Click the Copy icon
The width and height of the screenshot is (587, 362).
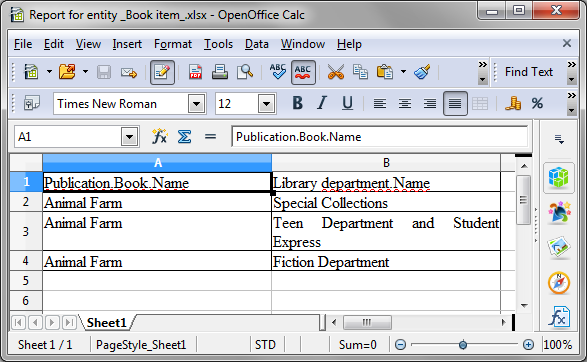point(360,72)
